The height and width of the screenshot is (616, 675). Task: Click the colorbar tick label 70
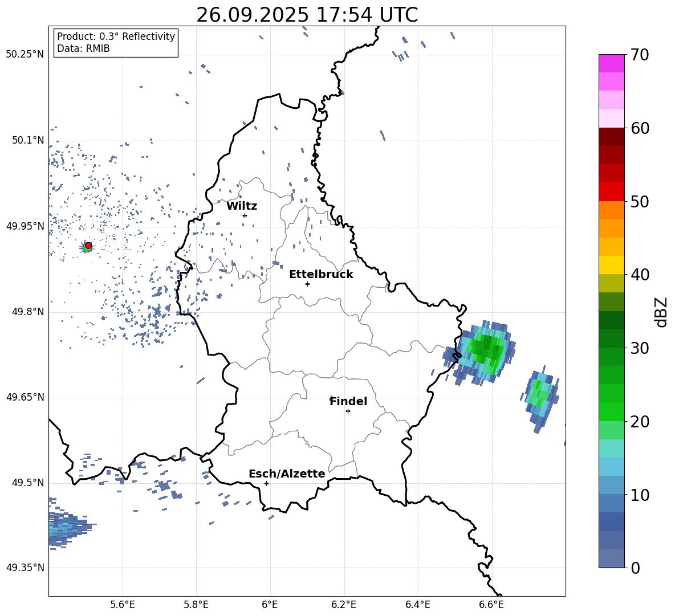click(x=640, y=55)
